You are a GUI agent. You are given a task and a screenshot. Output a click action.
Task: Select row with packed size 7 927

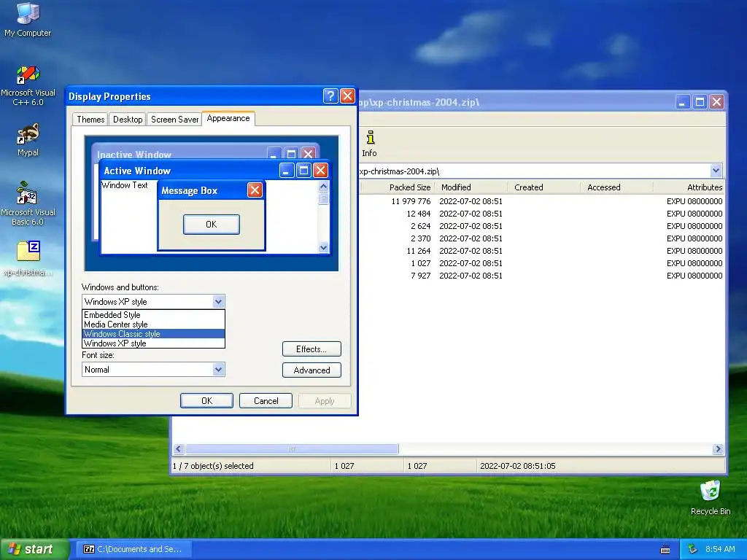(542, 276)
